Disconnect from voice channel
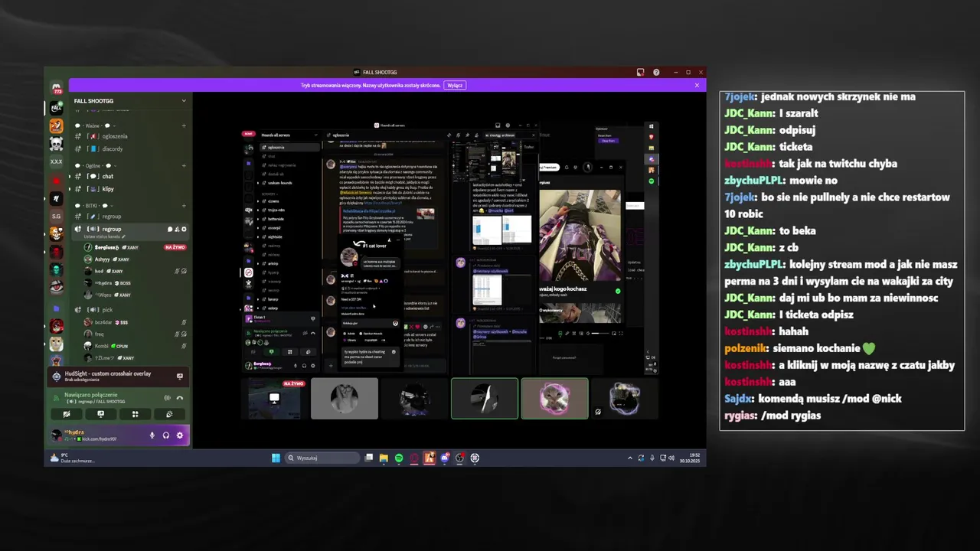The image size is (980, 551). tap(180, 398)
